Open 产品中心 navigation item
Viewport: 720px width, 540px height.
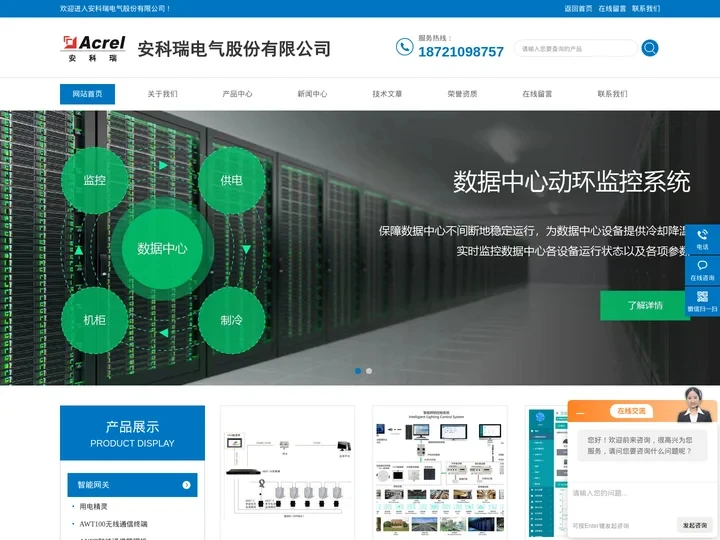click(x=237, y=94)
